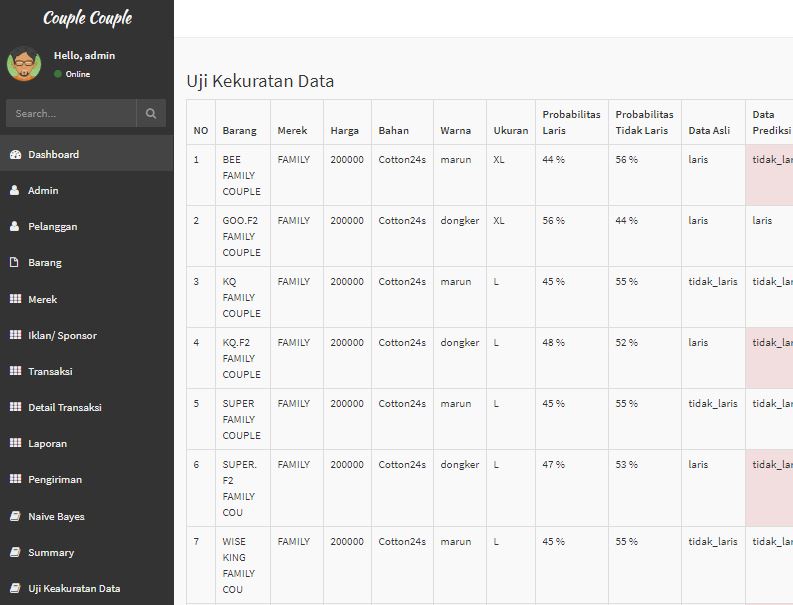Image resolution: width=793 pixels, height=605 pixels.
Task: Click the 52 % cell in row 4
Action: click(645, 358)
